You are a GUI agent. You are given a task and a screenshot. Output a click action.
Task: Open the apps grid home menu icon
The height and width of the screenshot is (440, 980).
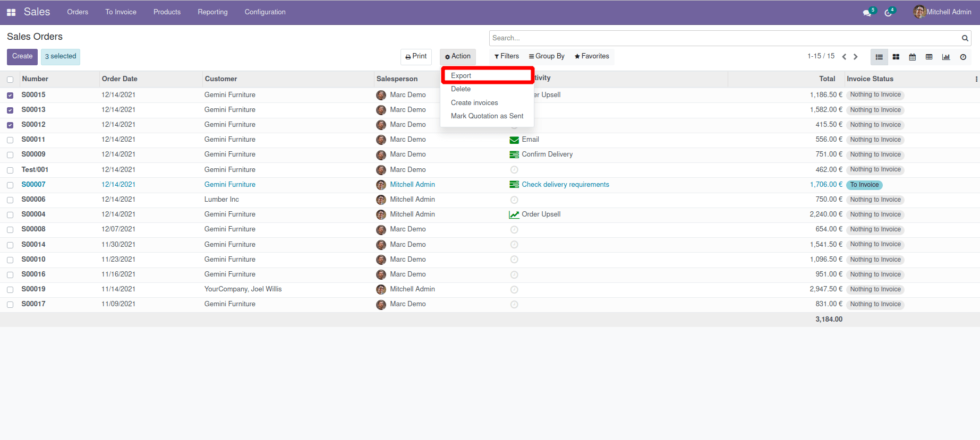coord(11,12)
